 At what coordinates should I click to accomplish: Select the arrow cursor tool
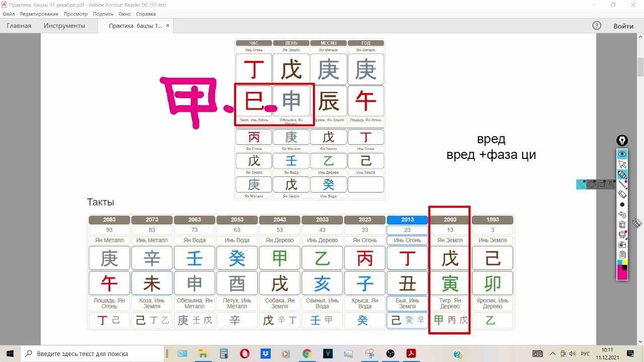(x=622, y=164)
